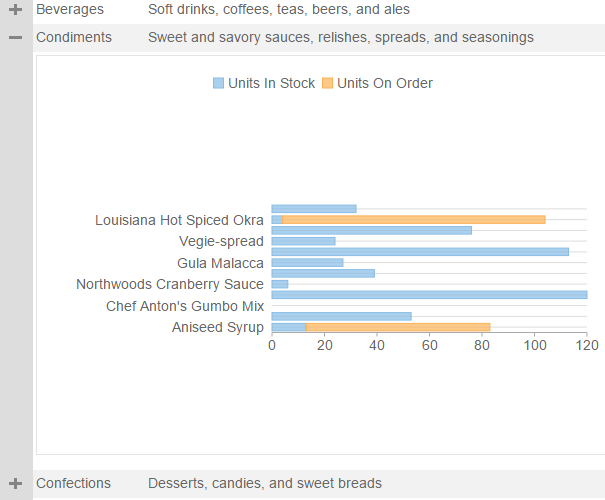Image resolution: width=605 pixels, height=500 pixels.
Task: Click the Units On Order legend label
Action: (385, 83)
